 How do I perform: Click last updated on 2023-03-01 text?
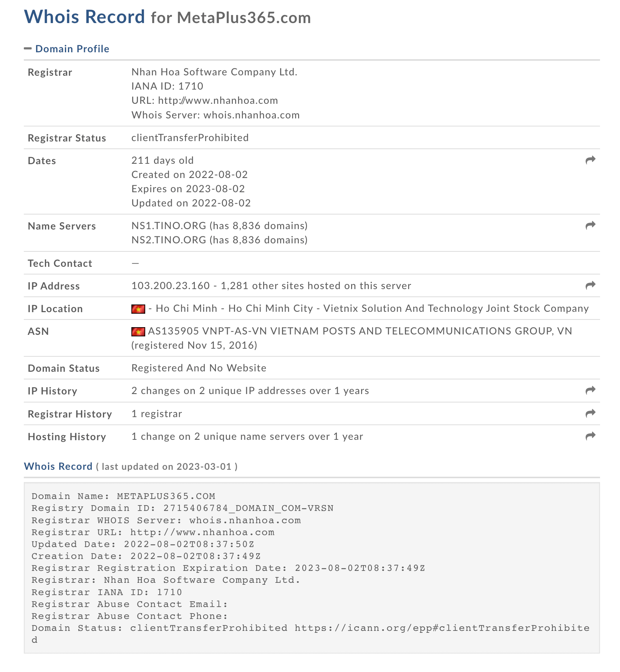167,467
